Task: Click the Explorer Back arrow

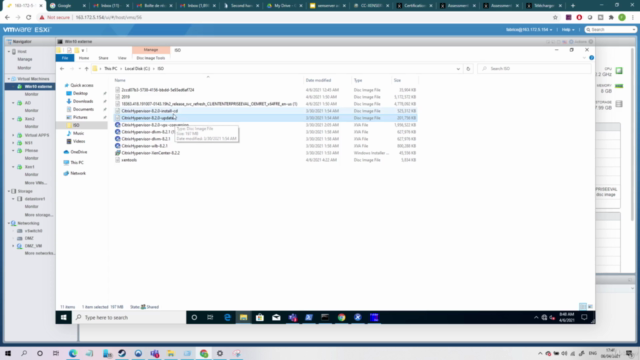Action: pyautogui.click(x=62, y=69)
